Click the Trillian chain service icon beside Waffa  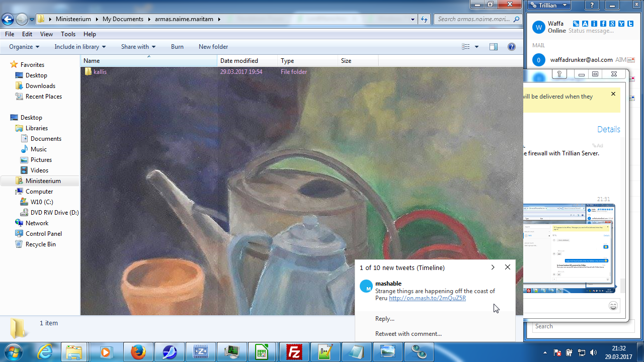click(576, 24)
